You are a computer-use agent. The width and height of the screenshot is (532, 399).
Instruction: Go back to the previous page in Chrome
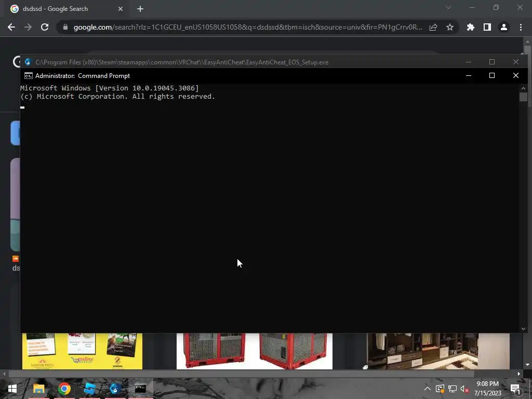(11, 27)
